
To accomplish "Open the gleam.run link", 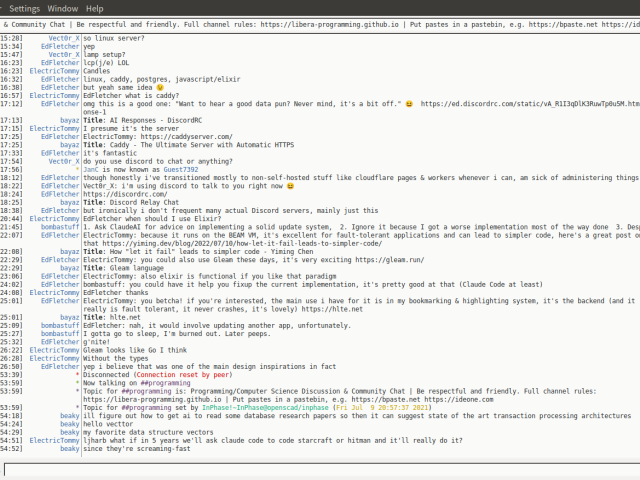I will pos(389,260).
